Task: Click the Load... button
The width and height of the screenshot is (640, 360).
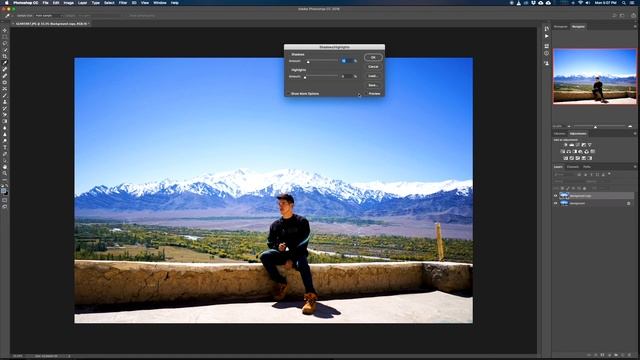Action: click(373, 76)
